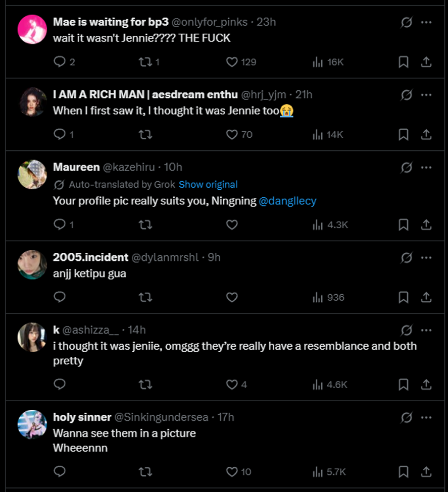
Task: Open more options for Maureen's tweet
Action: point(426,168)
